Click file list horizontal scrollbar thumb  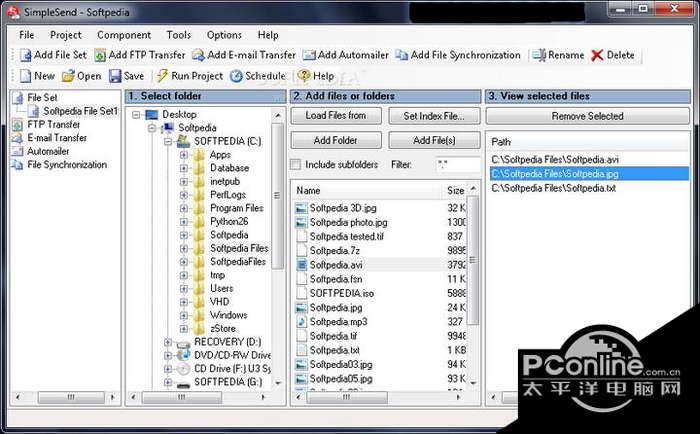[x=347, y=396]
